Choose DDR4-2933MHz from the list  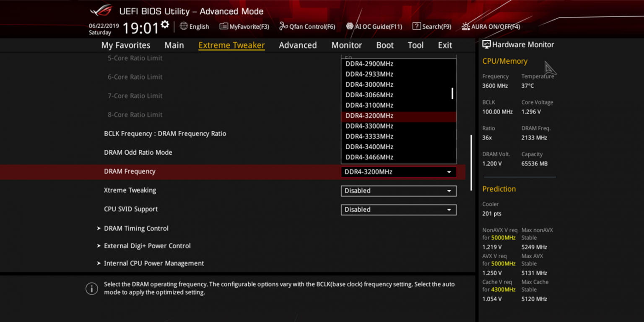pos(398,74)
